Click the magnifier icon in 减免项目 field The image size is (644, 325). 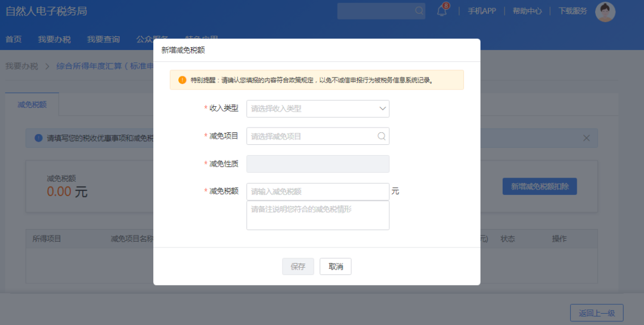(382, 136)
